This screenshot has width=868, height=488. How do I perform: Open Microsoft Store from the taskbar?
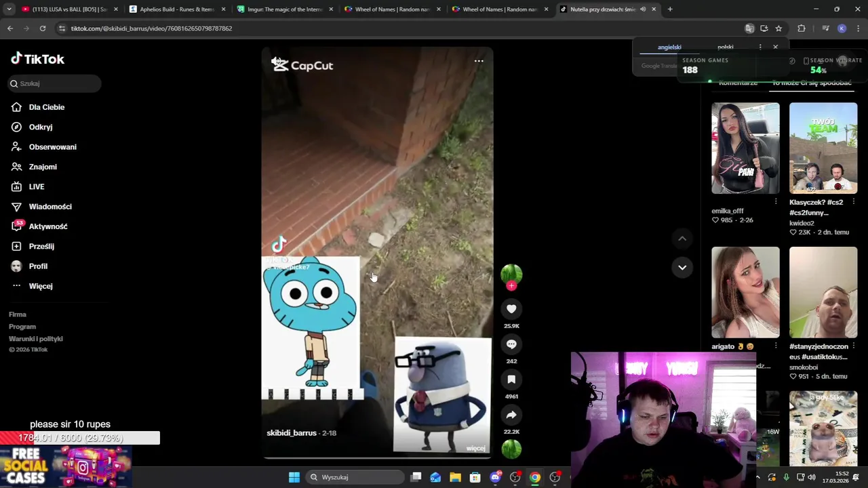475,477
